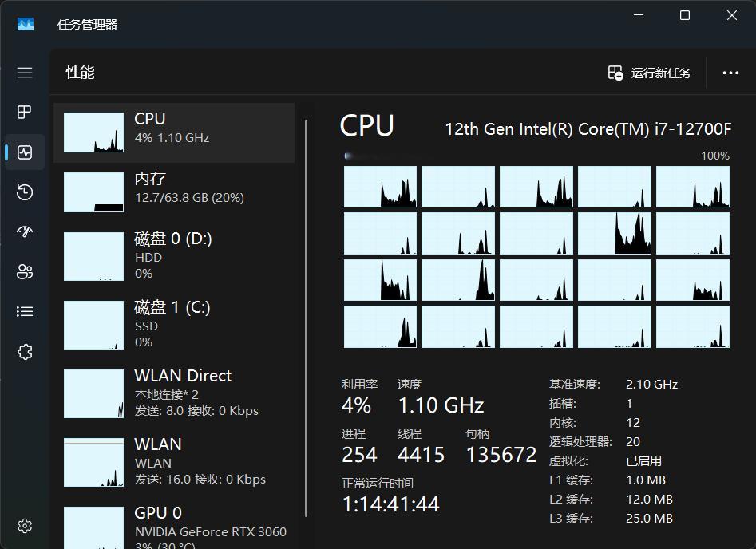Click the L2 缓存 12.0 MB value
This screenshot has height=549, width=756.
(649, 499)
